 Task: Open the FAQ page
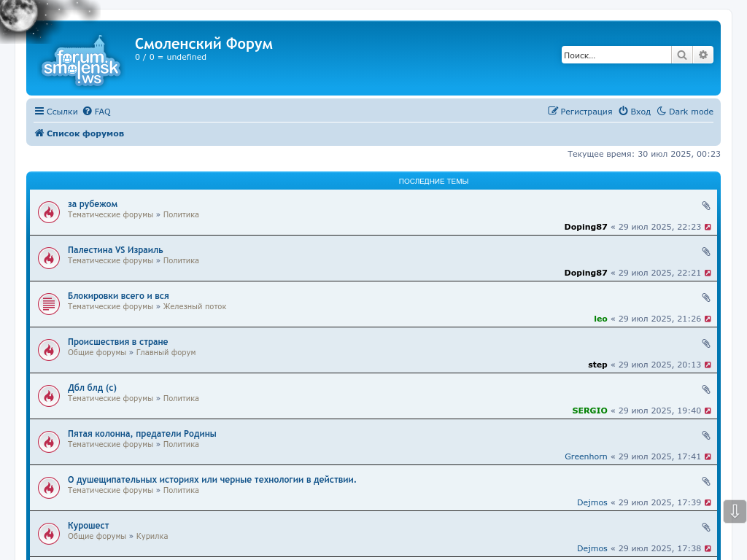[x=97, y=112]
